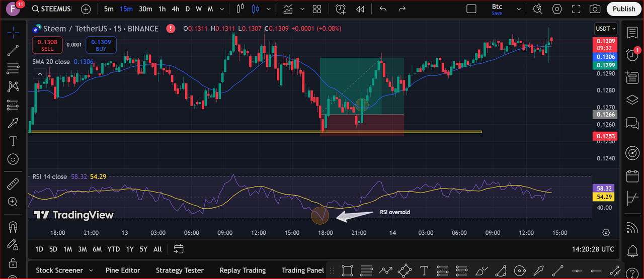The image size is (644, 279).
Task: Open the watchlist panel
Action: (x=632, y=33)
